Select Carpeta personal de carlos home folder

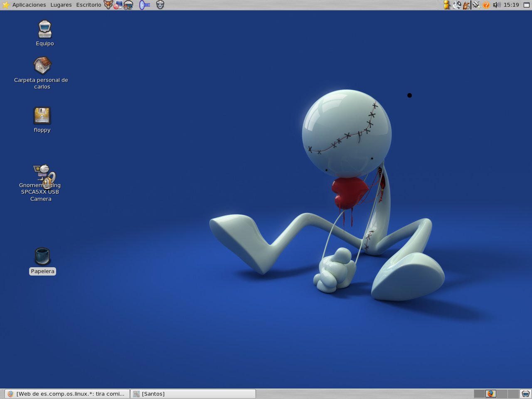(42, 73)
